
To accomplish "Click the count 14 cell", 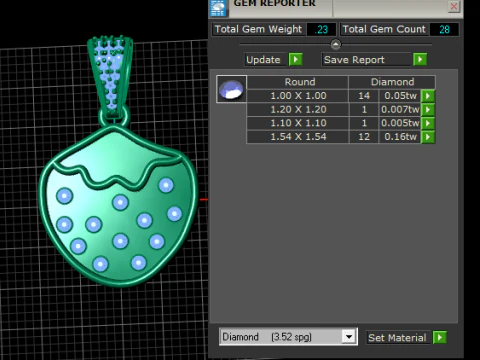I will click(x=364, y=96).
